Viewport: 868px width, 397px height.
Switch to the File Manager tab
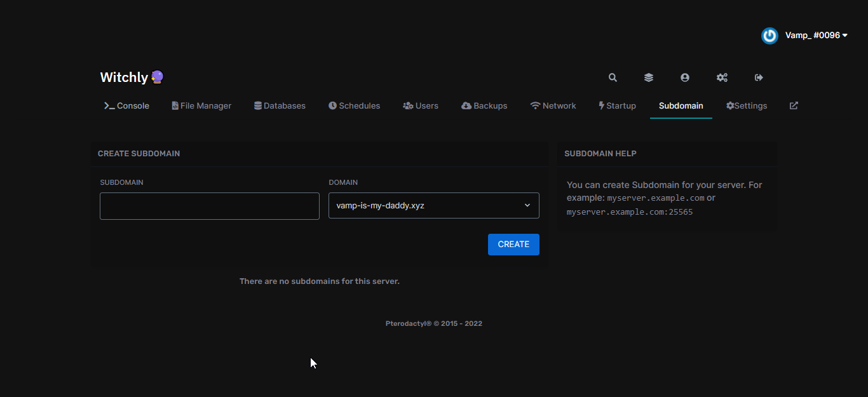(x=201, y=105)
